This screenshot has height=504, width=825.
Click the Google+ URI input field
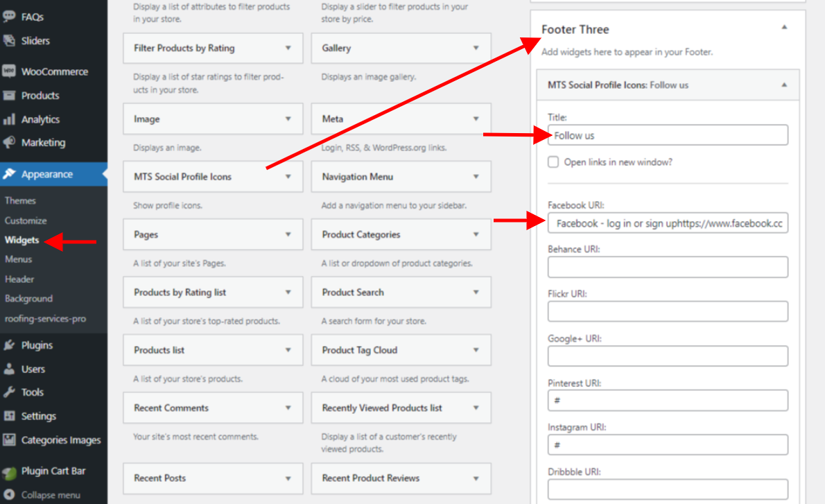668,356
